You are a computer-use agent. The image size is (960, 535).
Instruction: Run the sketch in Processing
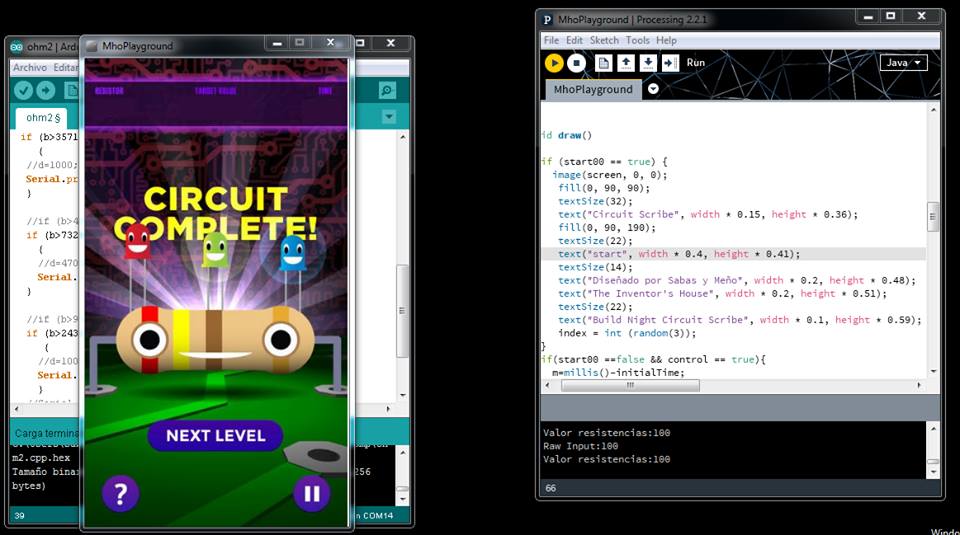(554, 63)
